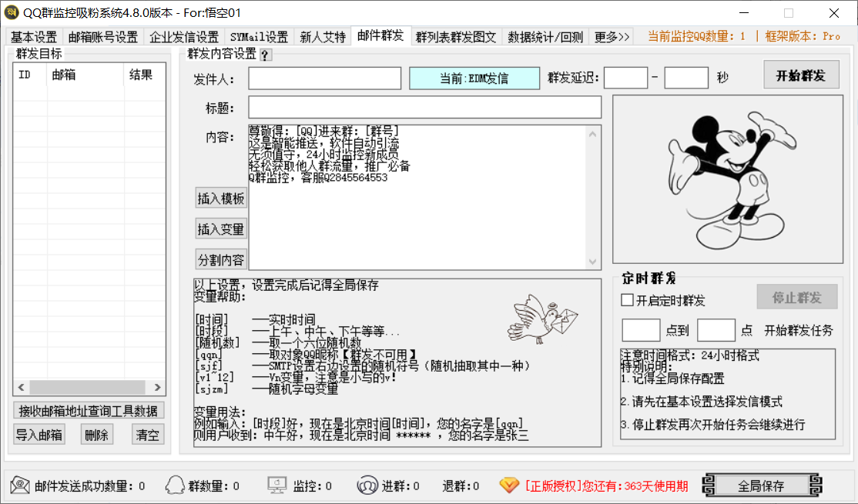Switch to the 基本设置 tab
Viewport: 858px width, 504px height.
34,37
